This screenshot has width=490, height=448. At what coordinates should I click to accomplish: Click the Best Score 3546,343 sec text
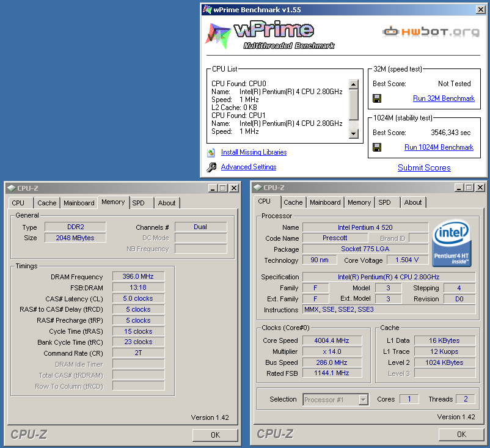(450, 133)
